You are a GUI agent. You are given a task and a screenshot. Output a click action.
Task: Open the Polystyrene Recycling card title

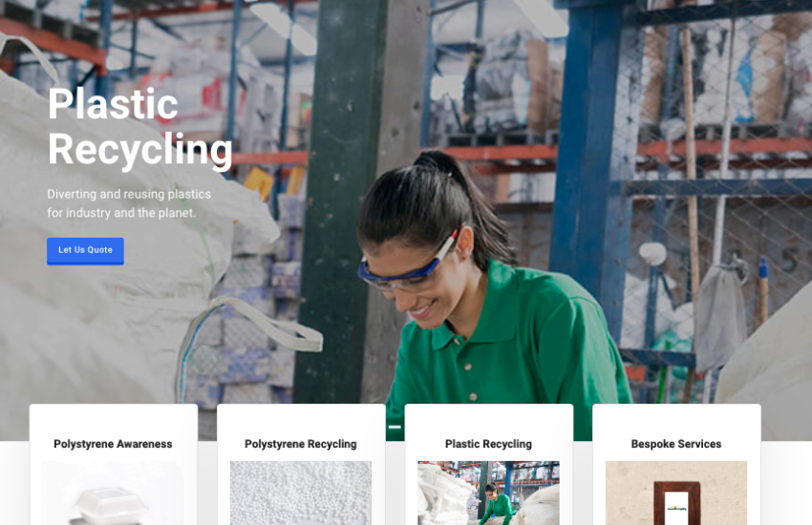click(300, 444)
